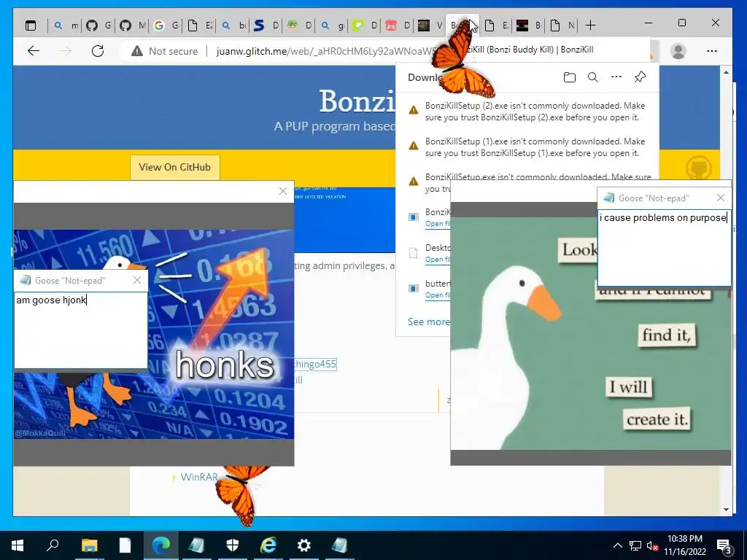747x560 pixels.
Task: Show hidden tray icons chevron
Action: coord(617,545)
